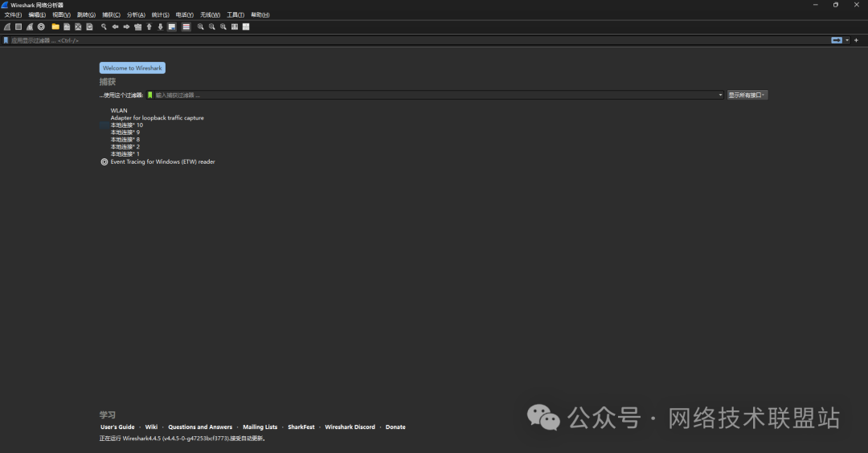Open 捕获(C) menu
Viewport: 868px width, 453px height.
111,15
